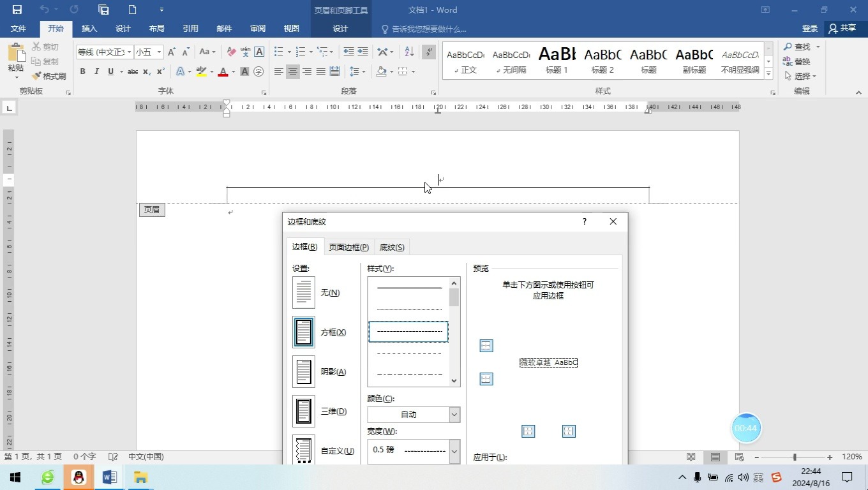Align text left

pos(278,71)
